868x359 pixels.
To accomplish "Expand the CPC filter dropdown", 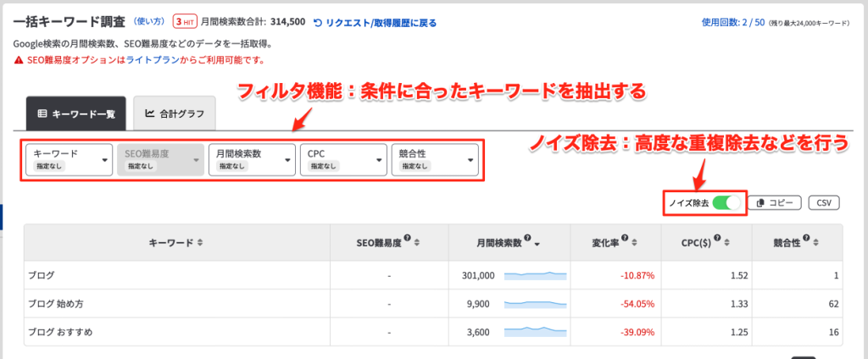I will 342,159.
